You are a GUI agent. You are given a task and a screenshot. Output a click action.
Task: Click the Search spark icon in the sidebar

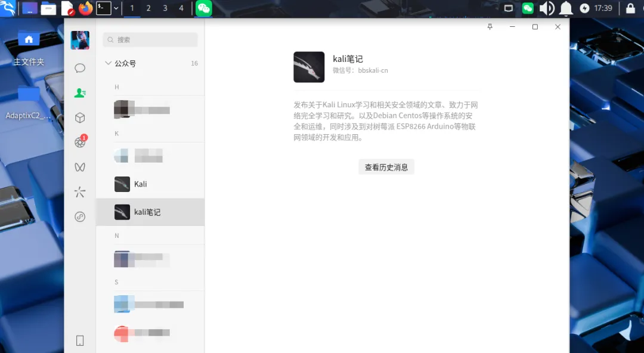point(80,192)
